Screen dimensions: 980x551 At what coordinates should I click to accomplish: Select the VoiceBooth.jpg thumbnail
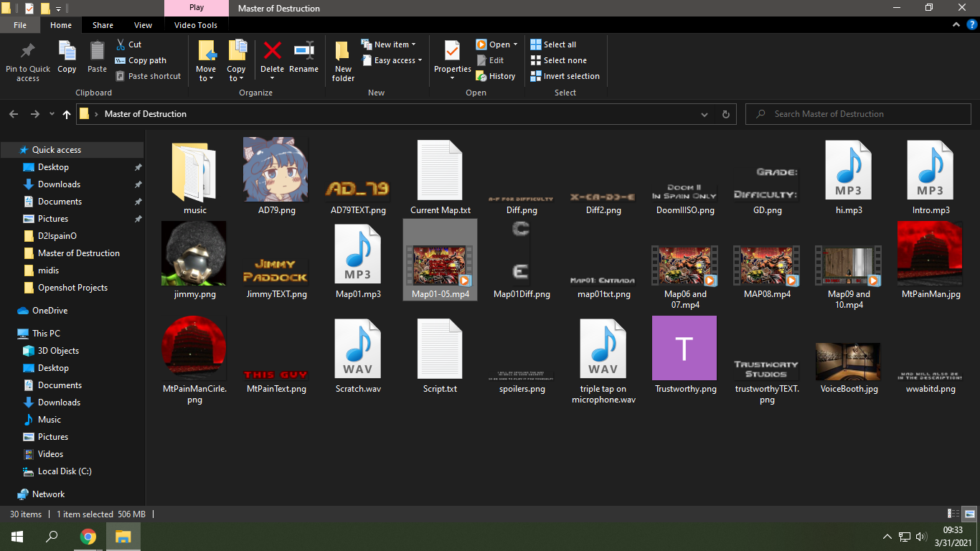848,362
